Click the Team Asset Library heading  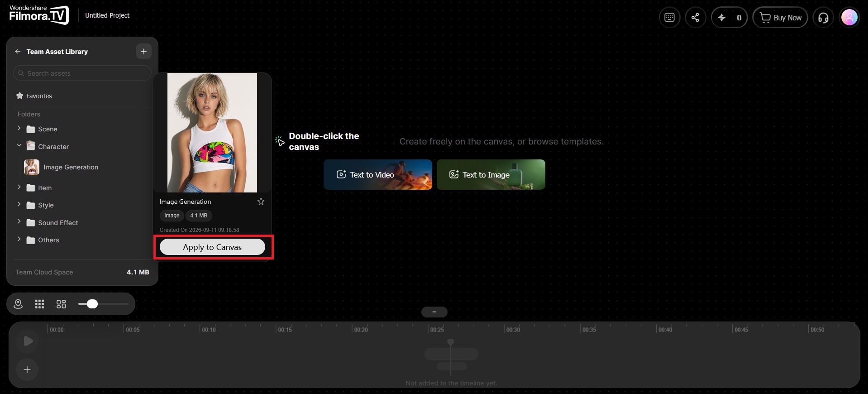click(x=57, y=52)
